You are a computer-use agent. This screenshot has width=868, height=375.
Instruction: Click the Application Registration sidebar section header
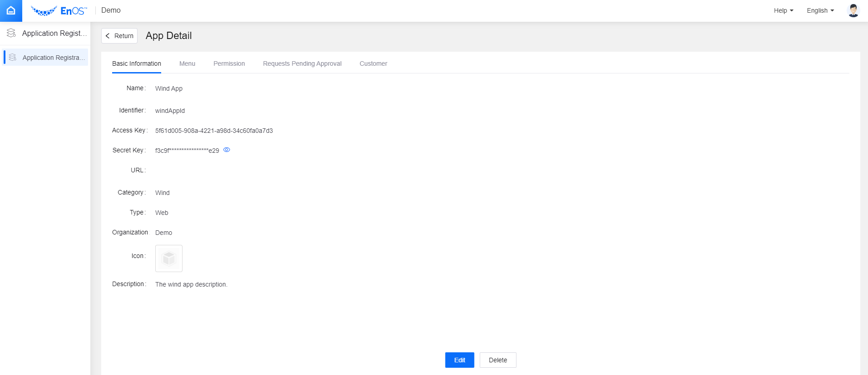click(54, 33)
